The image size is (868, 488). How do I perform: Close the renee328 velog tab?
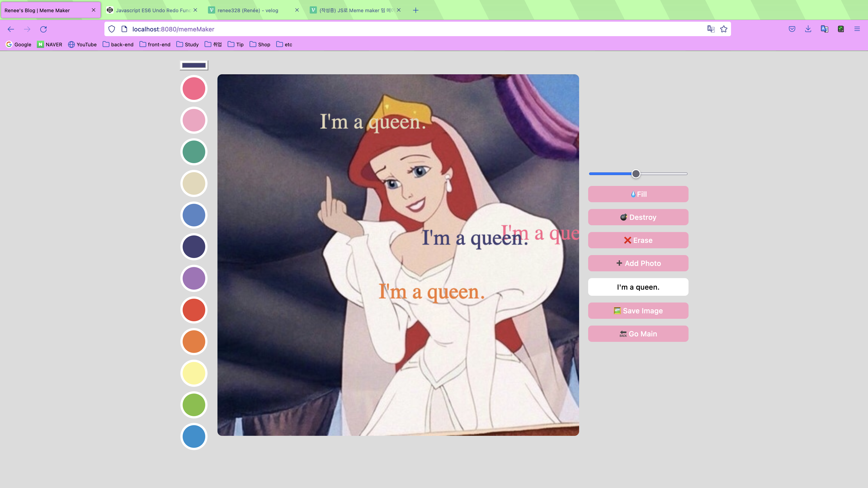(297, 10)
